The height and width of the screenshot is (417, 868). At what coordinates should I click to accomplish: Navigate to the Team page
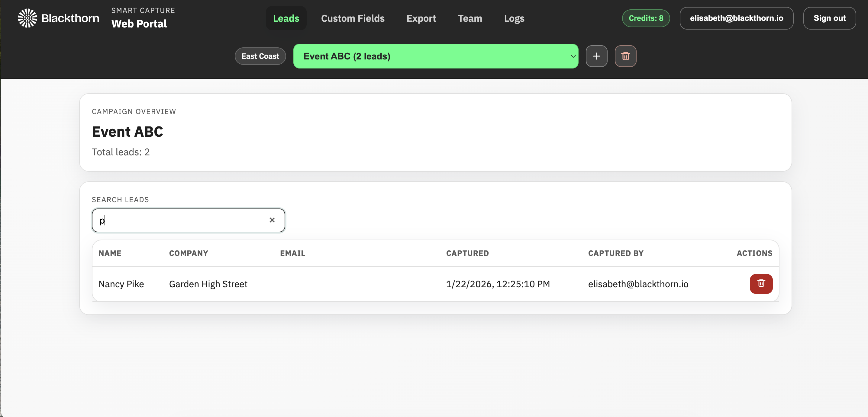coord(470,18)
